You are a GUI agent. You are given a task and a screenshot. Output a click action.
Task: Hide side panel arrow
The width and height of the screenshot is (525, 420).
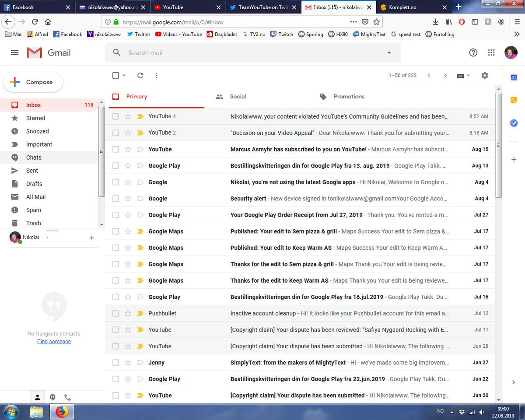coord(514,382)
